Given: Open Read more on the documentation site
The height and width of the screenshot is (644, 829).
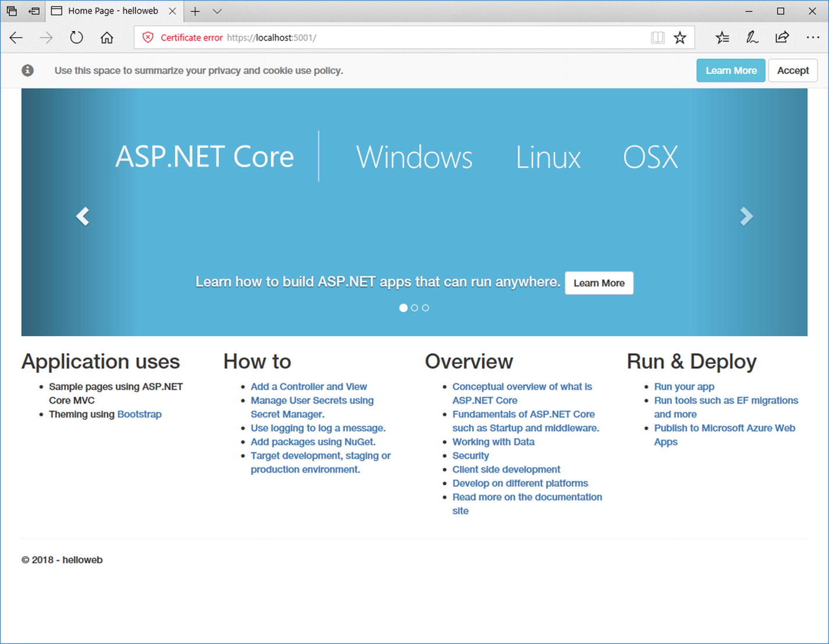Looking at the screenshot, I should (527, 504).
